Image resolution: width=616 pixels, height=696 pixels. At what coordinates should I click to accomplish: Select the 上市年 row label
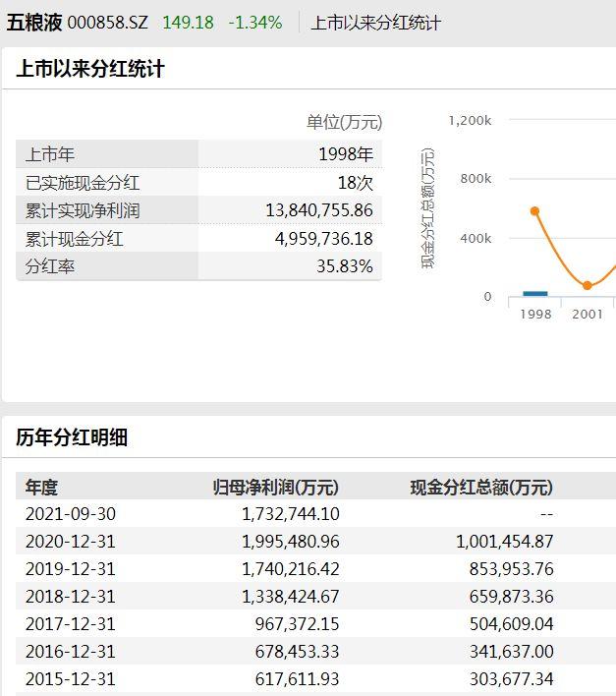coord(50,154)
